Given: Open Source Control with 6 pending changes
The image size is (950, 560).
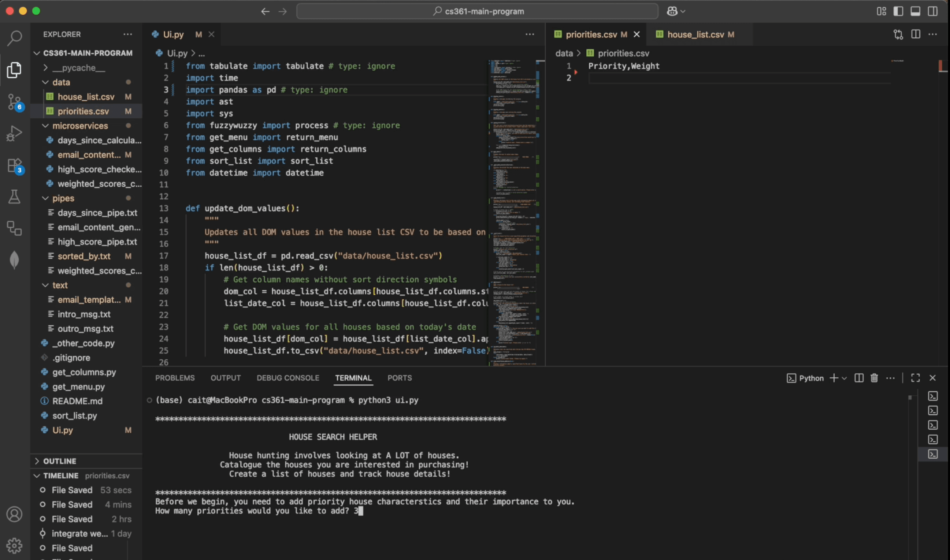Looking at the screenshot, I should pos(14,102).
